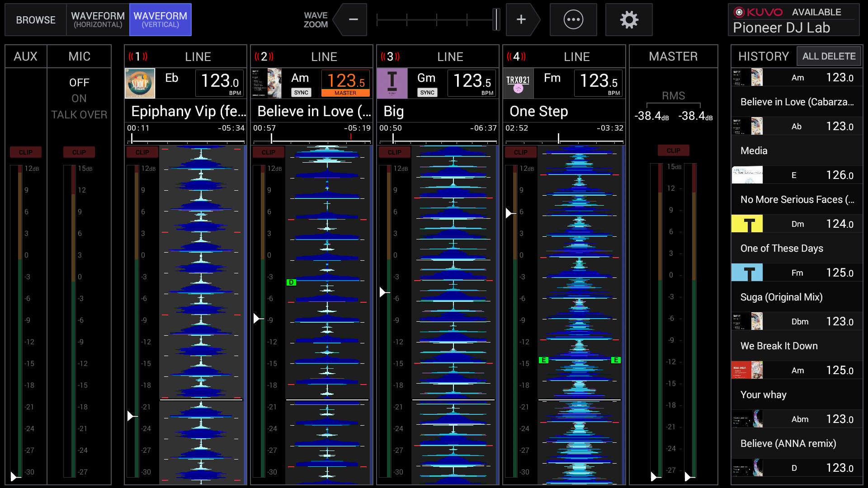868x488 pixels.
Task: Click TRX021 artwork on deck 4
Action: coord(518,83)
